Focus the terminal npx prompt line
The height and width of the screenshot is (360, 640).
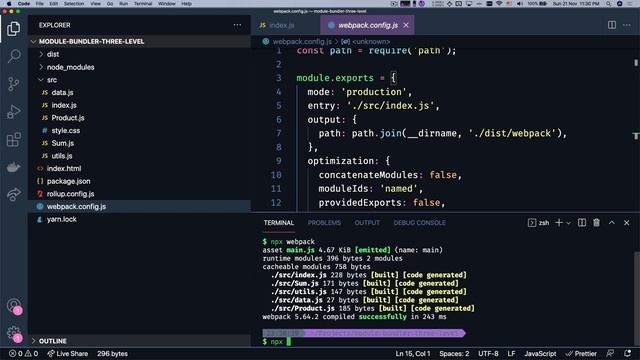276,342
